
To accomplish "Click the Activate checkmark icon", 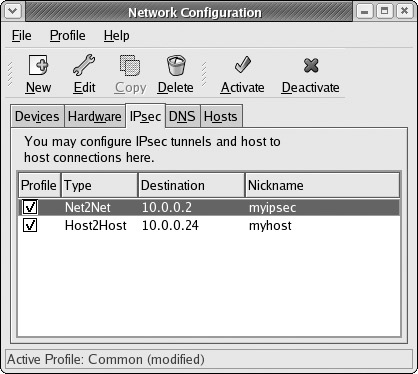I will coord(242,65).
